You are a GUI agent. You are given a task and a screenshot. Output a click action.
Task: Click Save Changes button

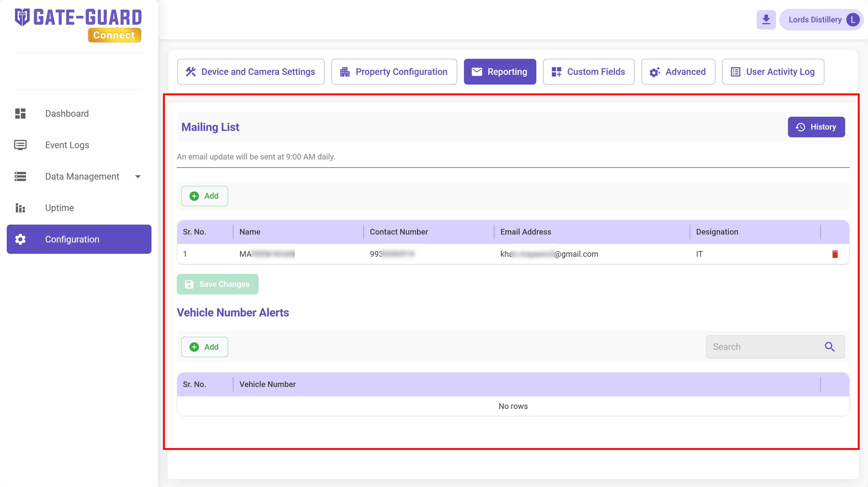tap(218, 284)
